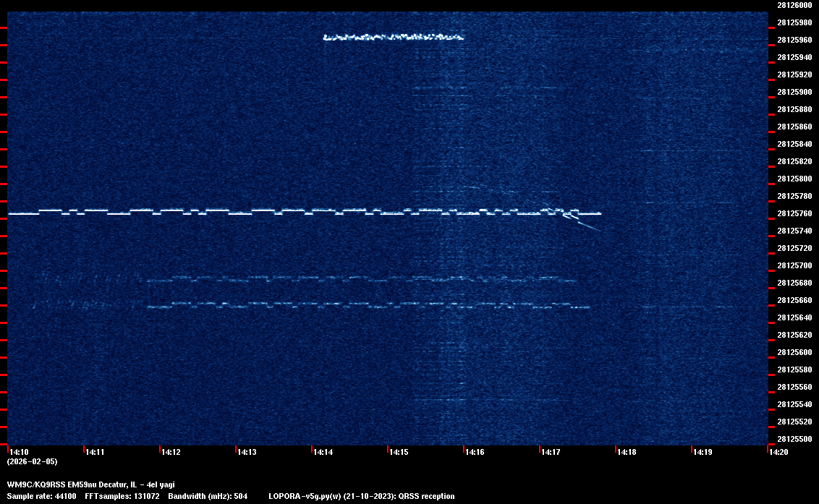Click the 14:10 time marker
819x504 pixels.
(19, 452)
